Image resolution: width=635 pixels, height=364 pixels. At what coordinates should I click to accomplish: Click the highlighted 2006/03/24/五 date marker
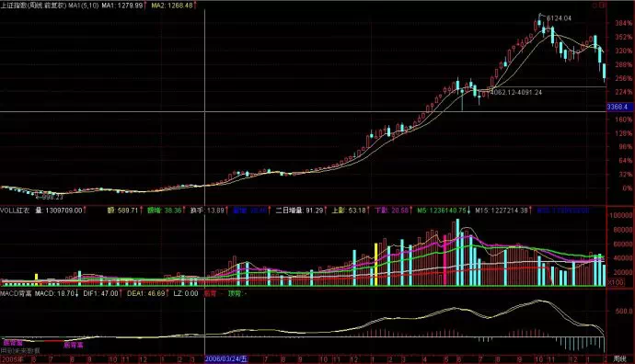(226, 358)
